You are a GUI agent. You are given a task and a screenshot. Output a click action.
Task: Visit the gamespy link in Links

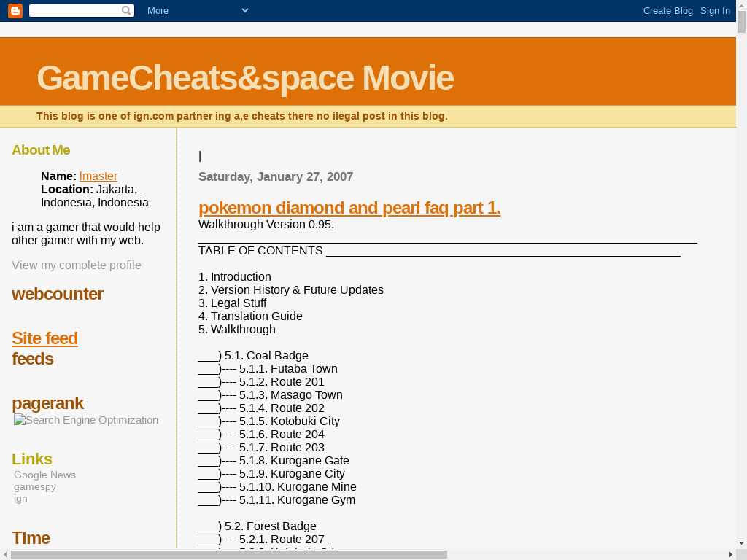tap(35, 486)
